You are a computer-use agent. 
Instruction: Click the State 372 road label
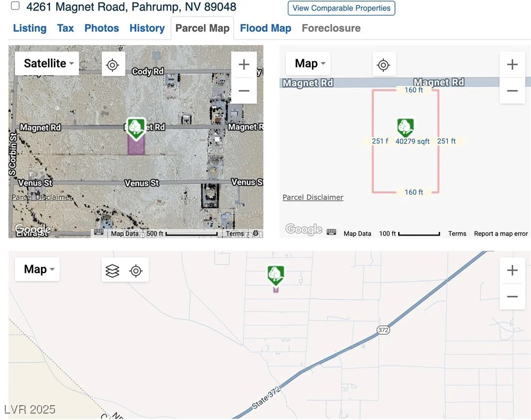click(267, 398)
